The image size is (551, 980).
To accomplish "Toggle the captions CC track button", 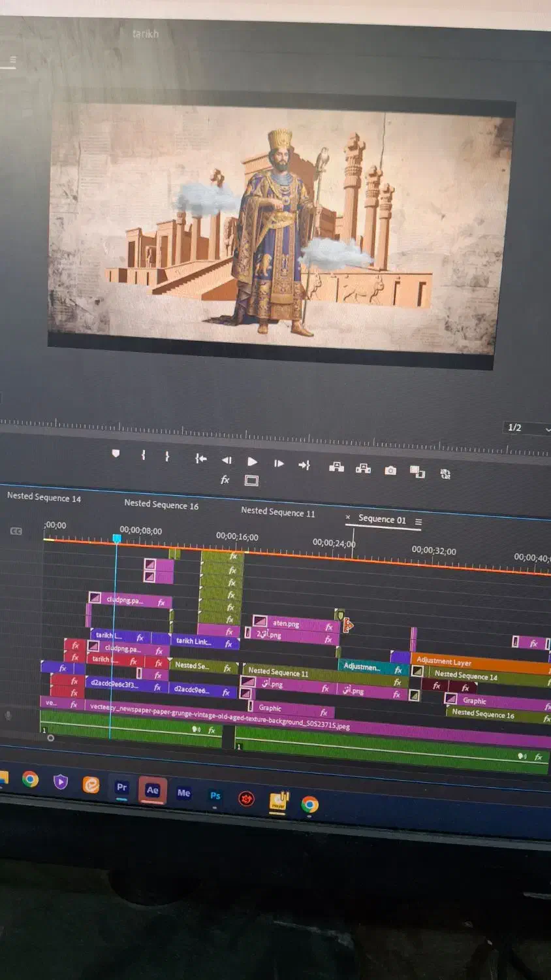I will tap(16, 531).
